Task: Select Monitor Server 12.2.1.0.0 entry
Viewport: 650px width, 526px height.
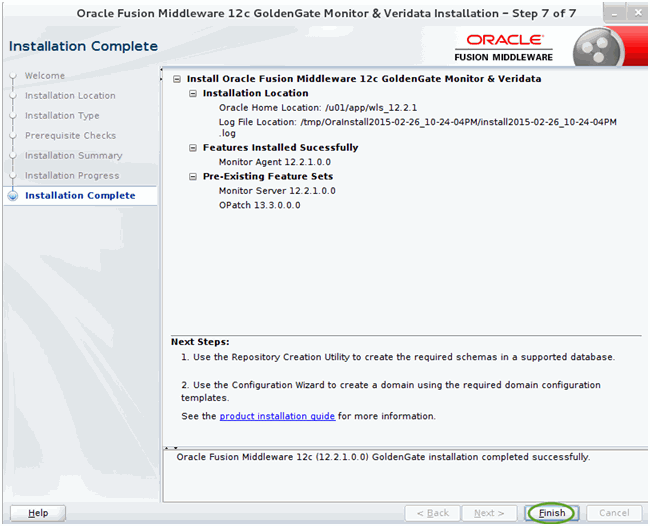Action: coord(277,191)
